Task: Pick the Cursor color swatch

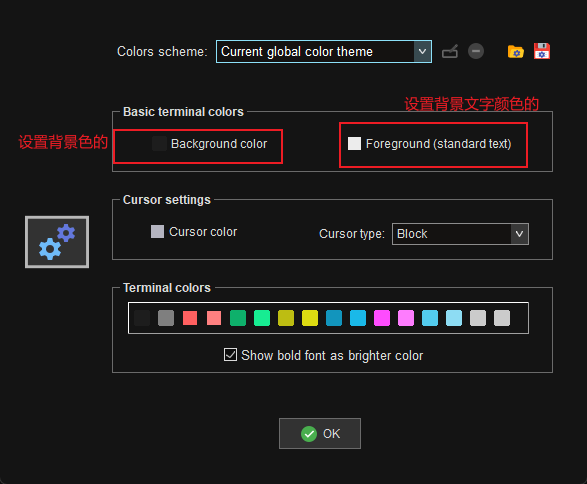Action: click(x=157, y=232)
